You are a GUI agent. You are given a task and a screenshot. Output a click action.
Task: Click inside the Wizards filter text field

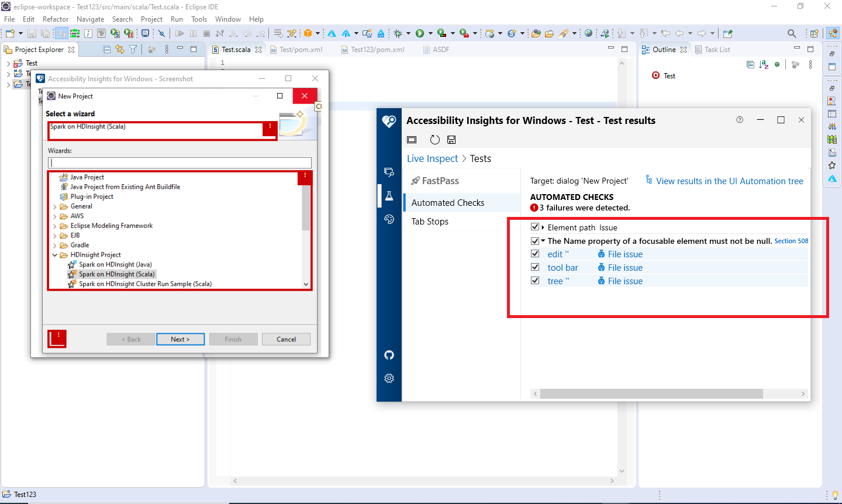(180, 163)
